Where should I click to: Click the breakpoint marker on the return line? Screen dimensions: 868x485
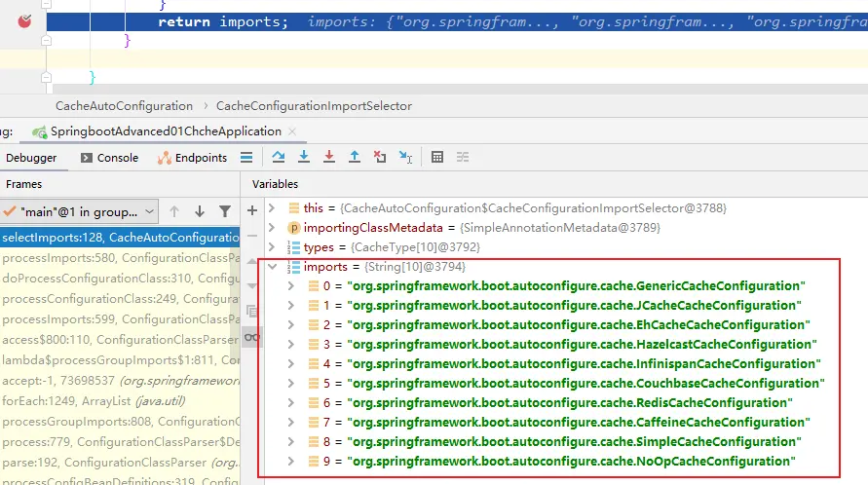pyautogui.click(x=24, y=21)
